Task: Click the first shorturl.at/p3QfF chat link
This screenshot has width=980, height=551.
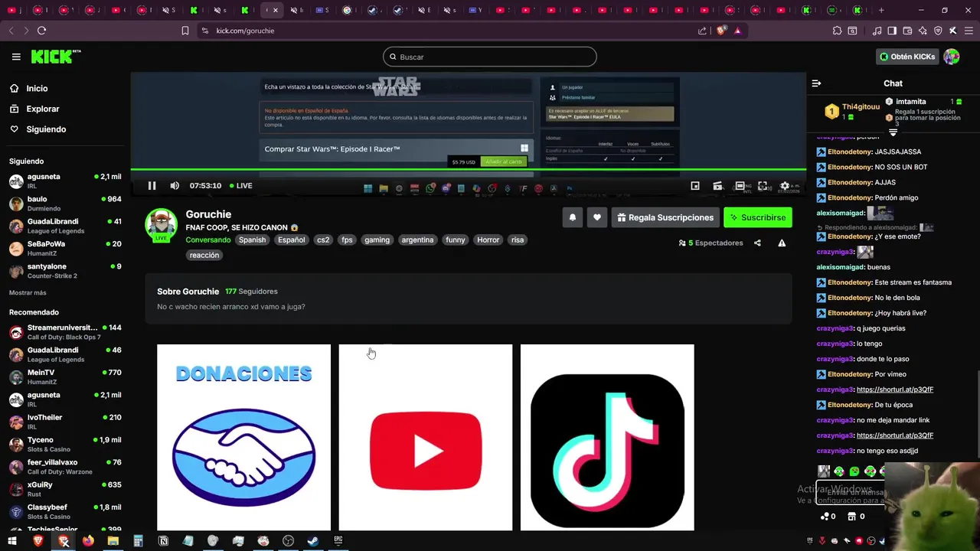Action: tap(895, 390)
